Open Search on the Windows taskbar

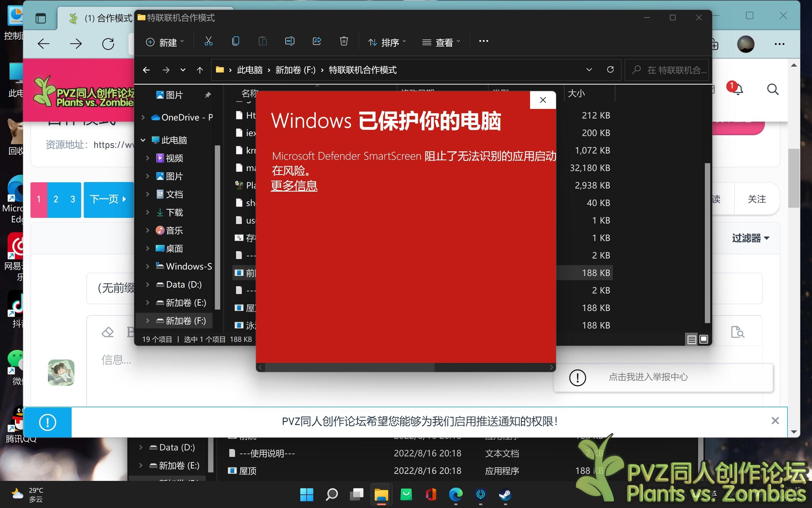tap(332, 494)
